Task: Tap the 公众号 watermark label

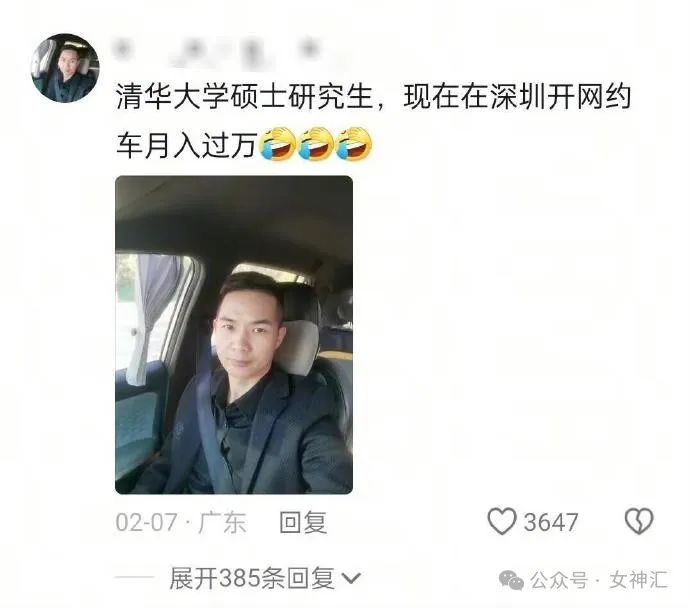Action: 559,580
